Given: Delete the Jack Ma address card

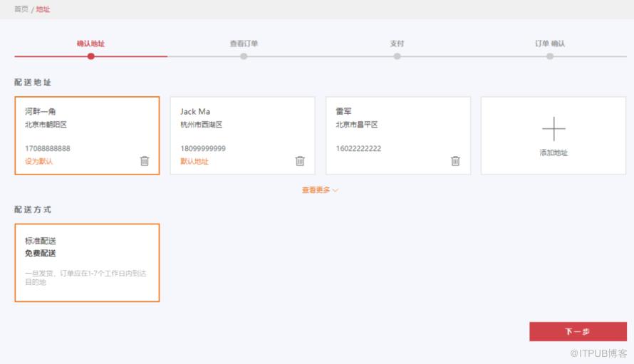Looking at the screenshot, I should [x=300, y=161].
